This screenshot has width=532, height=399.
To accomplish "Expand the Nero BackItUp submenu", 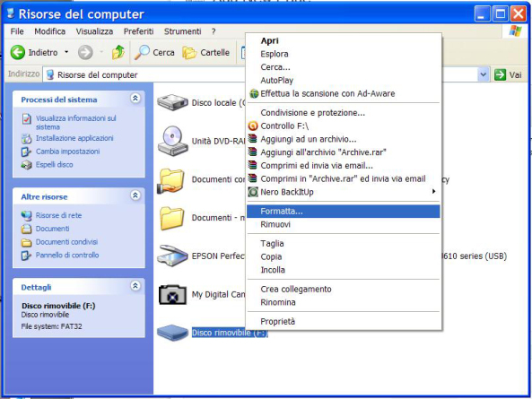I will coord(343,192).
